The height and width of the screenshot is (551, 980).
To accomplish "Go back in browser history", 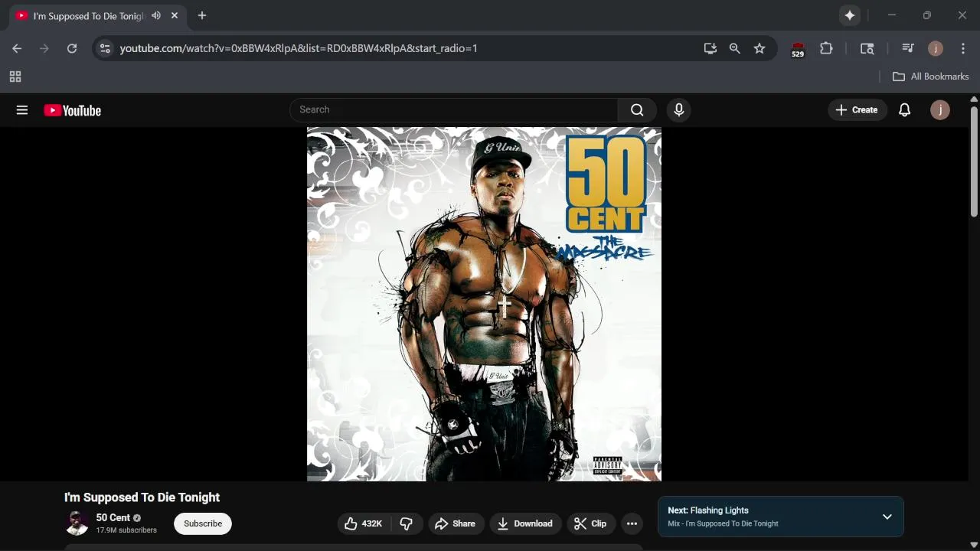I will pos(17,48).
